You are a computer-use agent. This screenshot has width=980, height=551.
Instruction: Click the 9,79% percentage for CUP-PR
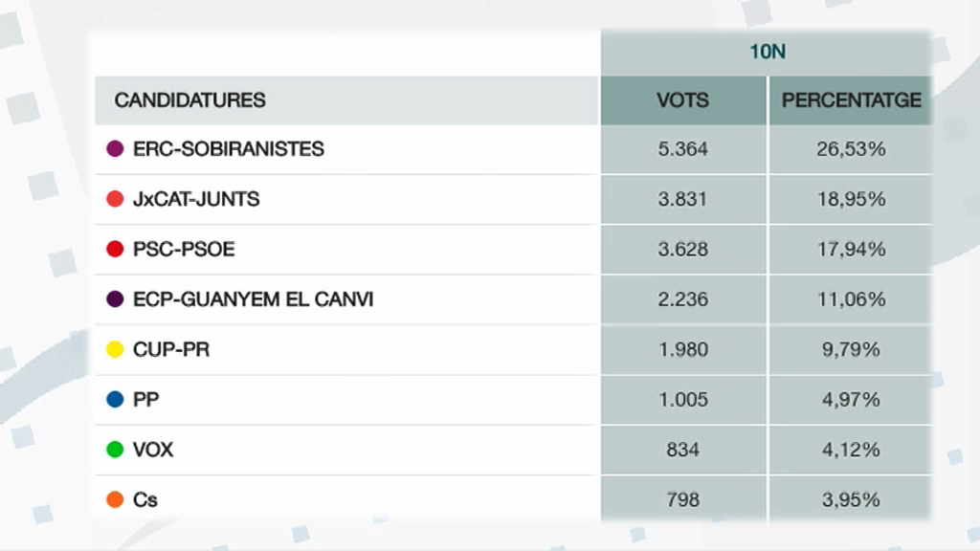point(851,349)
